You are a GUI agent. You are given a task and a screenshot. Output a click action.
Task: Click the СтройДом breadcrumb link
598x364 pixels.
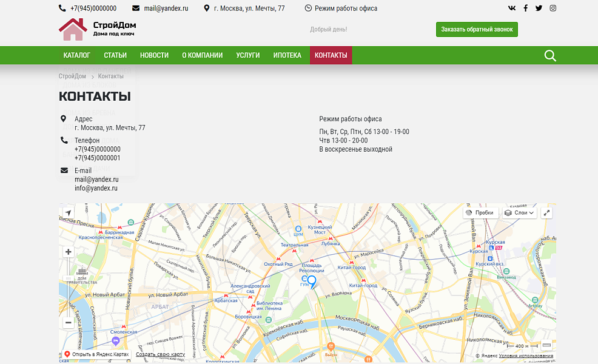[72, 76]
